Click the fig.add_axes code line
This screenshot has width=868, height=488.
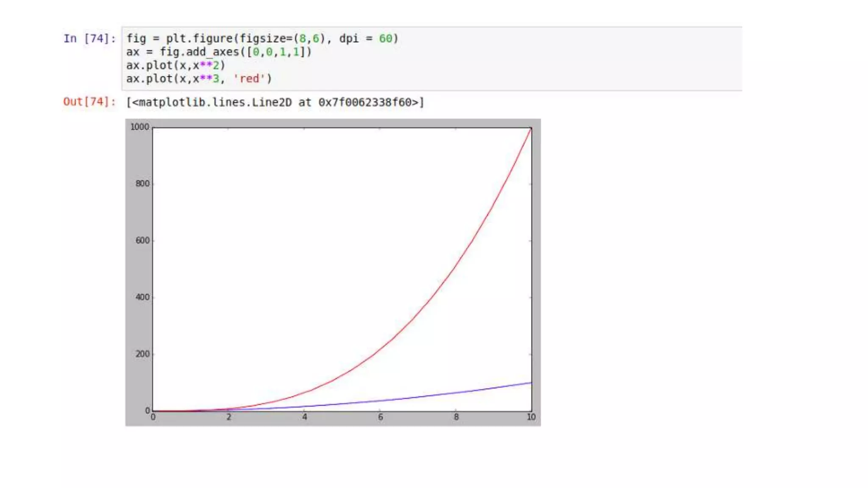pyautogui.click(x=219, y=52)
